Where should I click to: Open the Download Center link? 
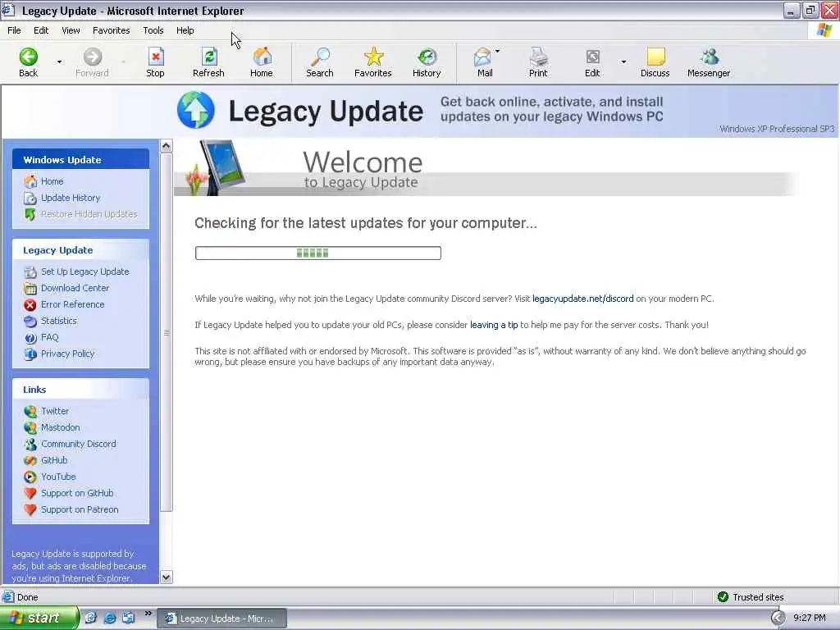point(75,288)
